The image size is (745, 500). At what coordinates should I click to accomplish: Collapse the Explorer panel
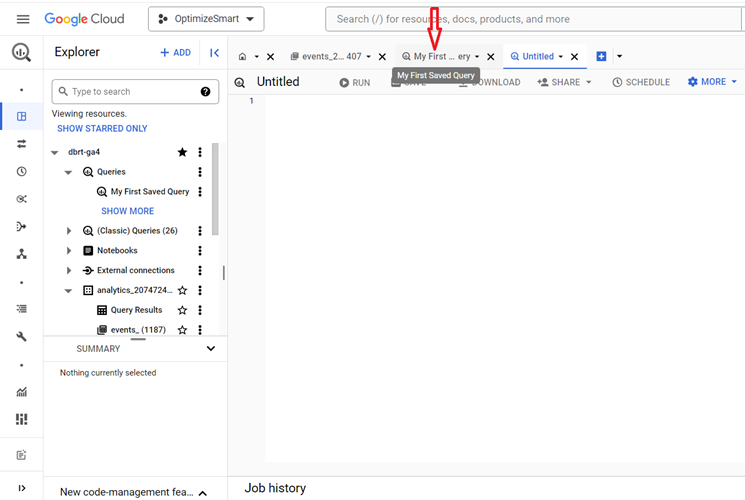click(x=214, y=52)
